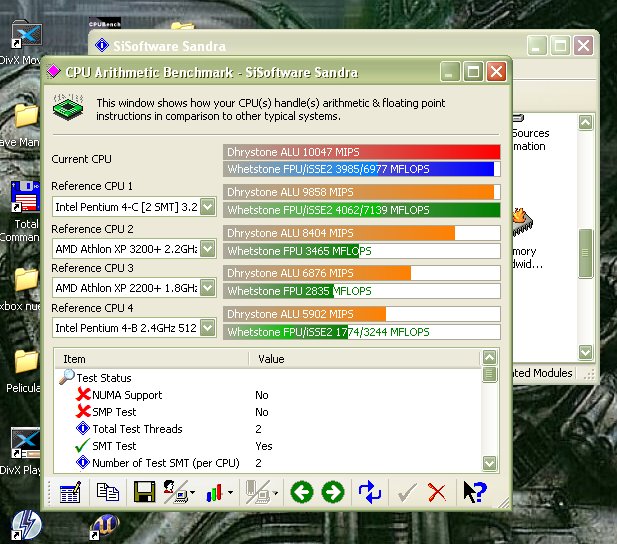Open the Reference CPU 4 dropdown
Viewport: 617px width, 544px height.
click(208, 328)
